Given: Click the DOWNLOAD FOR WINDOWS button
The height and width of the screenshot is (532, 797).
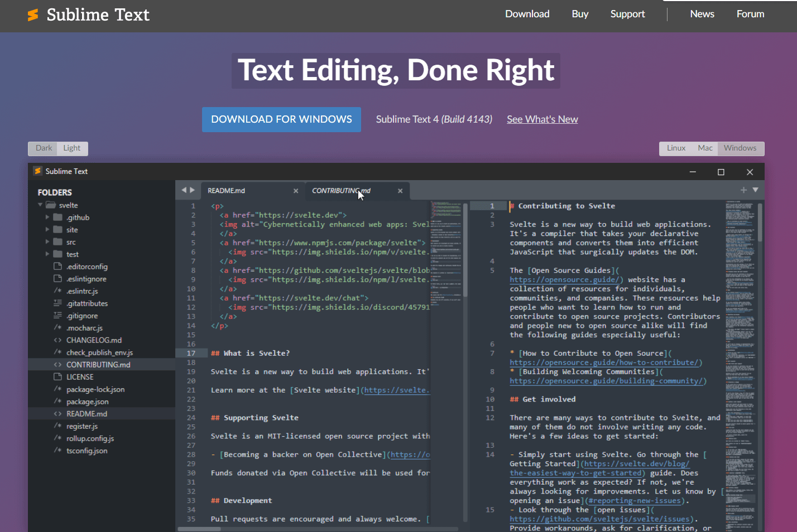Looking at the screenshot, I should tap(281, 119).
